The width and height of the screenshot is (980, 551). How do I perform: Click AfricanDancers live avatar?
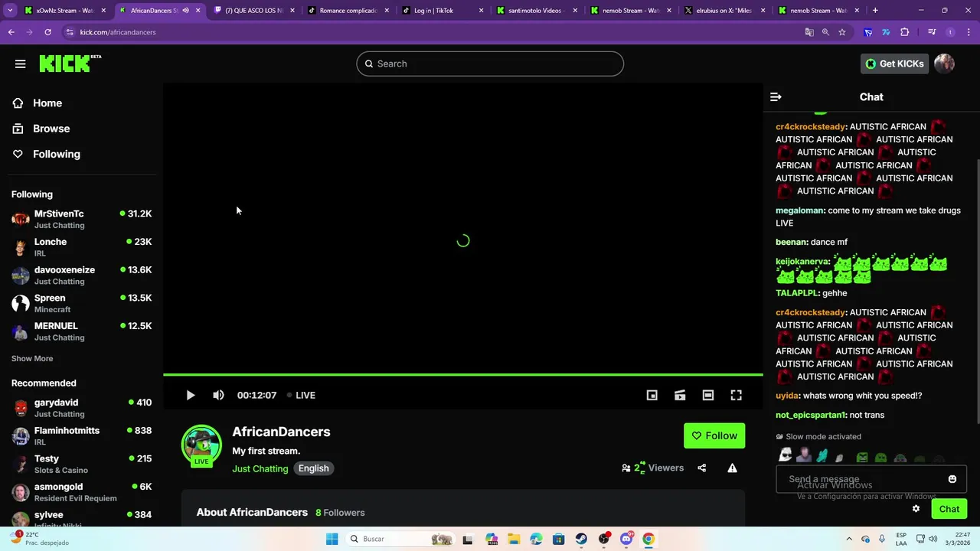pos(201,445)
